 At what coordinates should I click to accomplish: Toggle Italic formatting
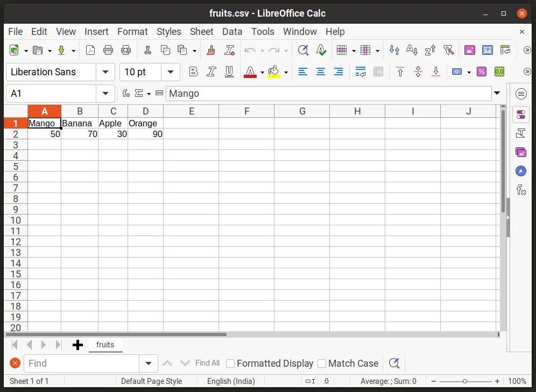(211, 72)
